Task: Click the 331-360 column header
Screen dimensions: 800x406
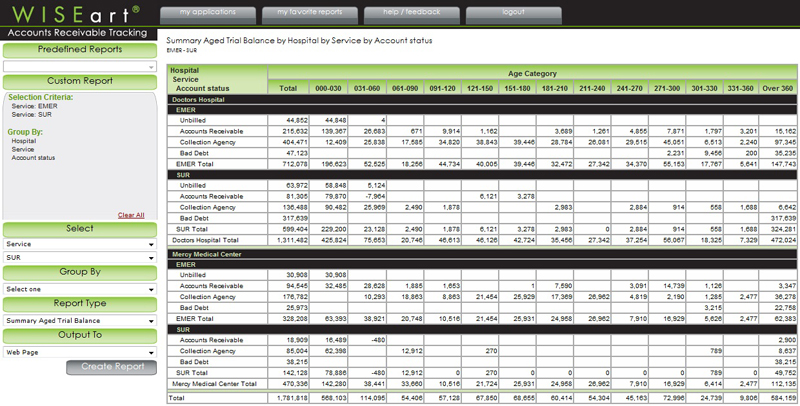Action: pyautogui.click(x=741, y=88)
